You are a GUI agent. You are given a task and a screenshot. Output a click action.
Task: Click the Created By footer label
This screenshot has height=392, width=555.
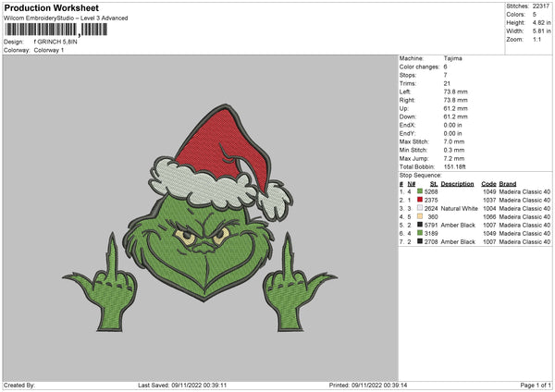(19, 385)
